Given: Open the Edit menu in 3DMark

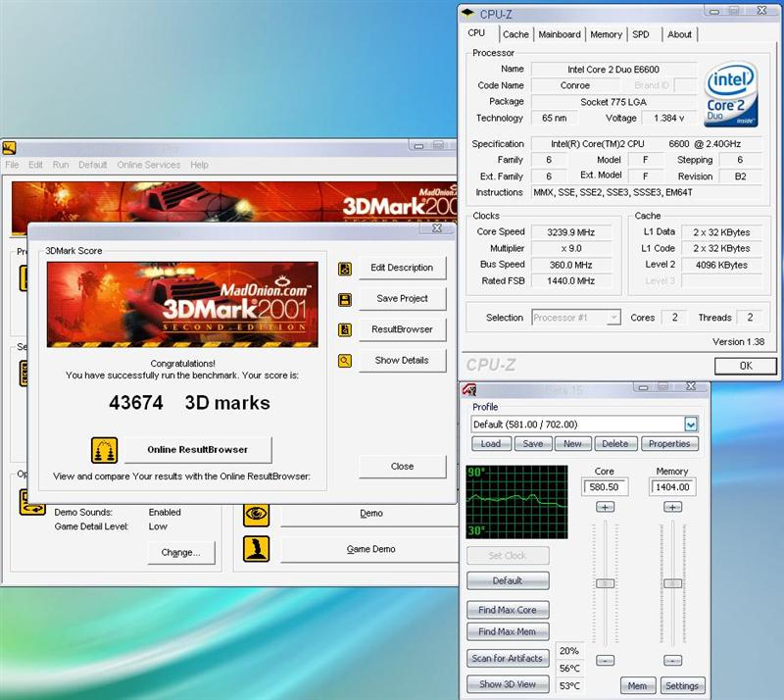Looking at the screenshot, I should click(x=35, y=165).
